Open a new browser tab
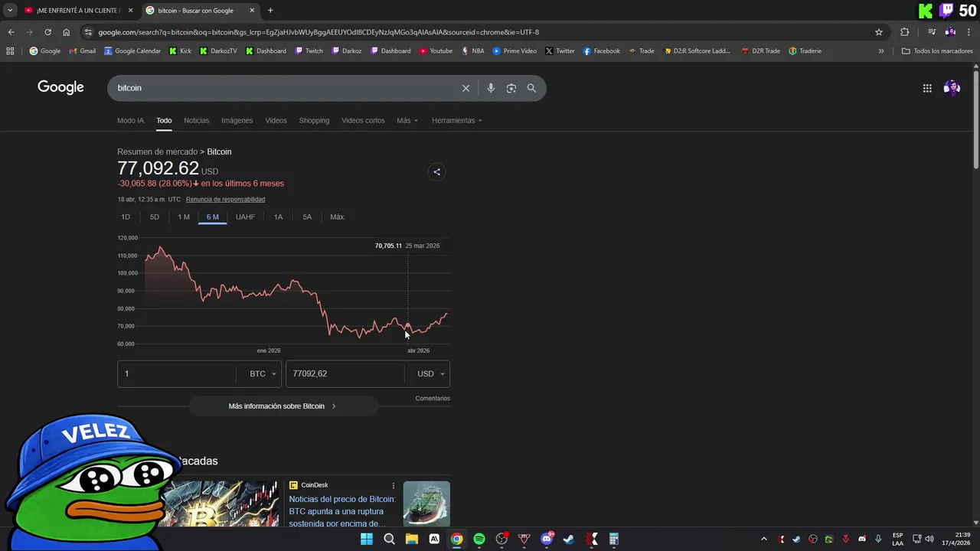 pyautogui.click(x=270, y=11)
